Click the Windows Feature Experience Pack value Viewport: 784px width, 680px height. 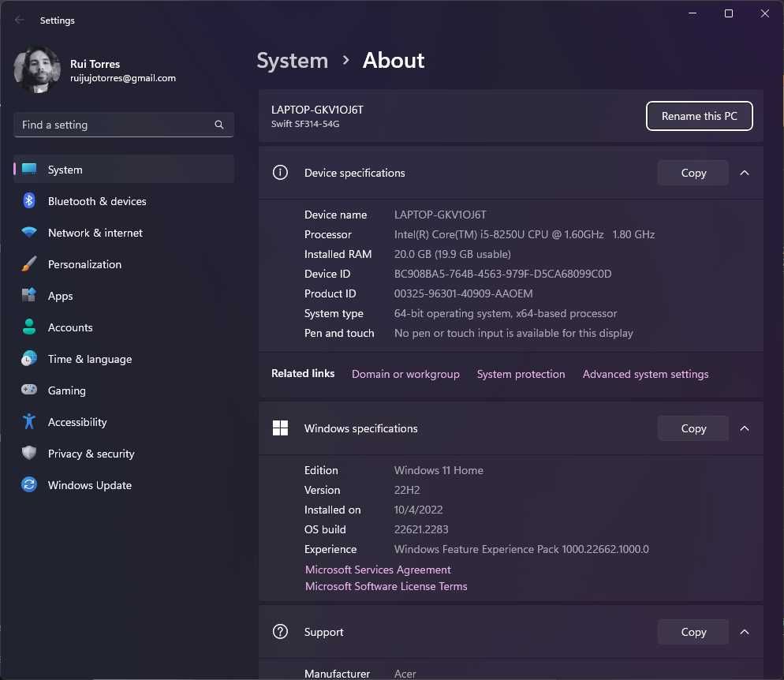point(521,548)
